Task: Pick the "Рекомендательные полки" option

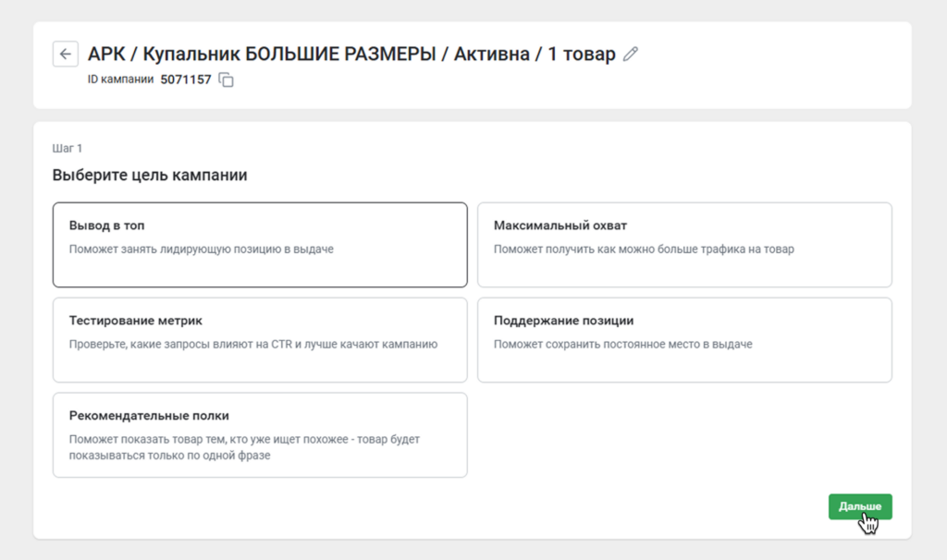Action: pyautogui.click(x=259, y=434)
